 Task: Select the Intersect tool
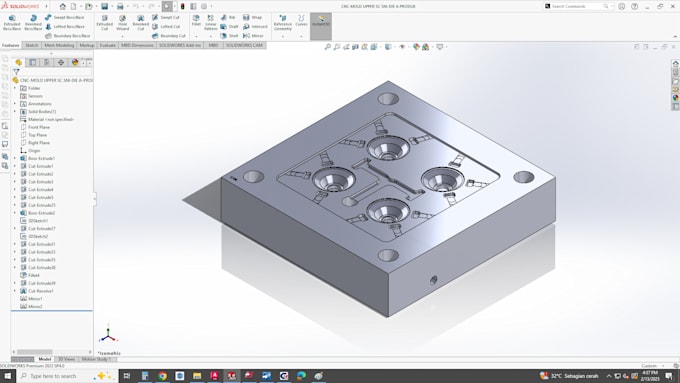(x=255, y=26)
